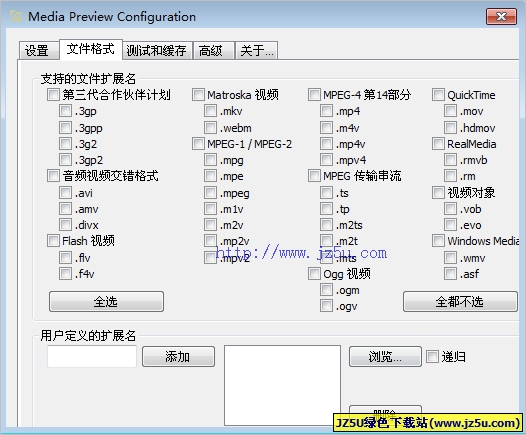Screen dimensions: 526x435
Task: Click the 浏览... button
Action: click(385, 357)
